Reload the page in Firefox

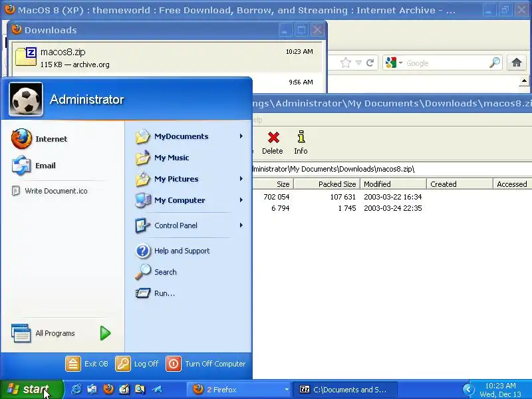pyautogui.click(x=370, y=63)
